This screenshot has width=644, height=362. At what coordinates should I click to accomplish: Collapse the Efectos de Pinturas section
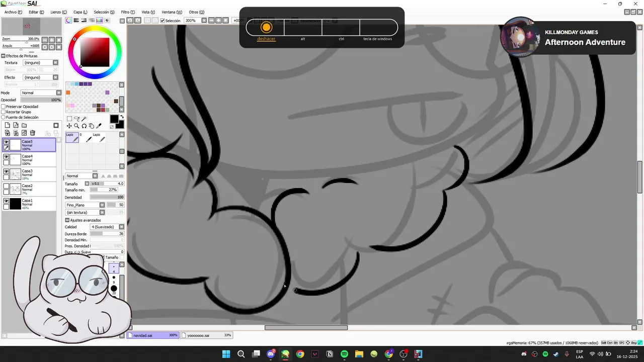coord(3,56)
